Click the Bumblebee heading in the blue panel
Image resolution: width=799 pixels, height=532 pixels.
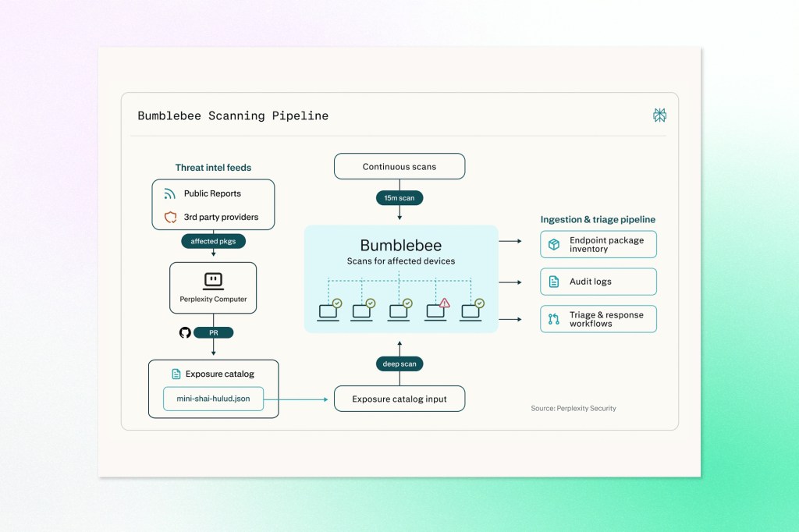(401, 246)
